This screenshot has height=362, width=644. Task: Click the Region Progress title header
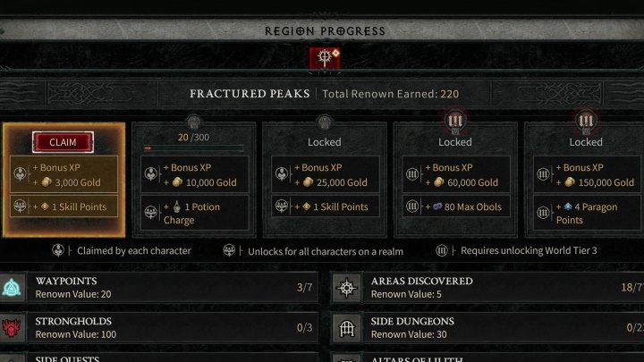coord(324,31)
